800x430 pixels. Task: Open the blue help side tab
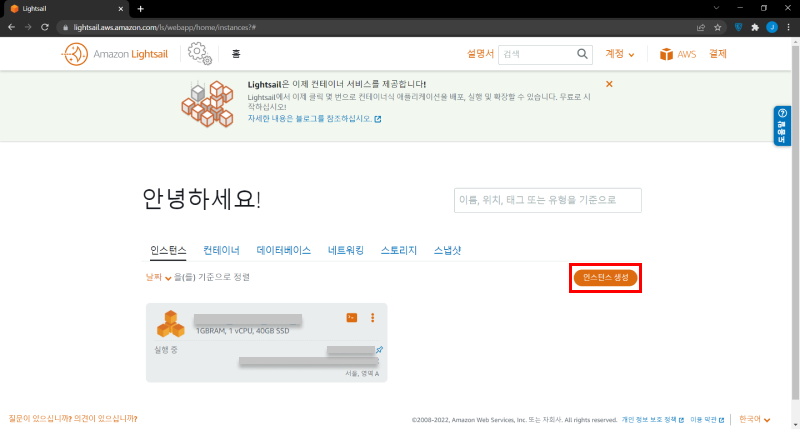(x=782, y=126)
